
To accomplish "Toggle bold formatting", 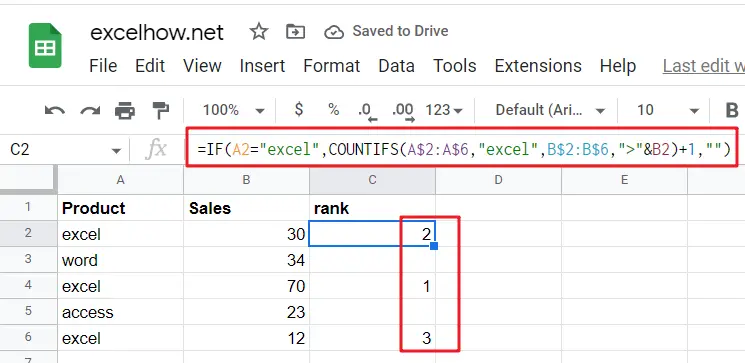I will (x=732, y=110).
